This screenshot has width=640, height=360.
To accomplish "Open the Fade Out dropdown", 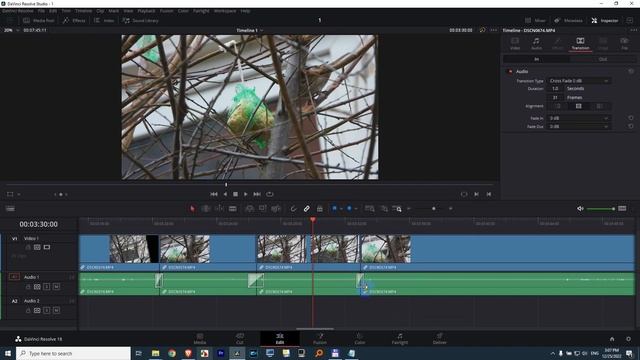I will click(578, 127).
